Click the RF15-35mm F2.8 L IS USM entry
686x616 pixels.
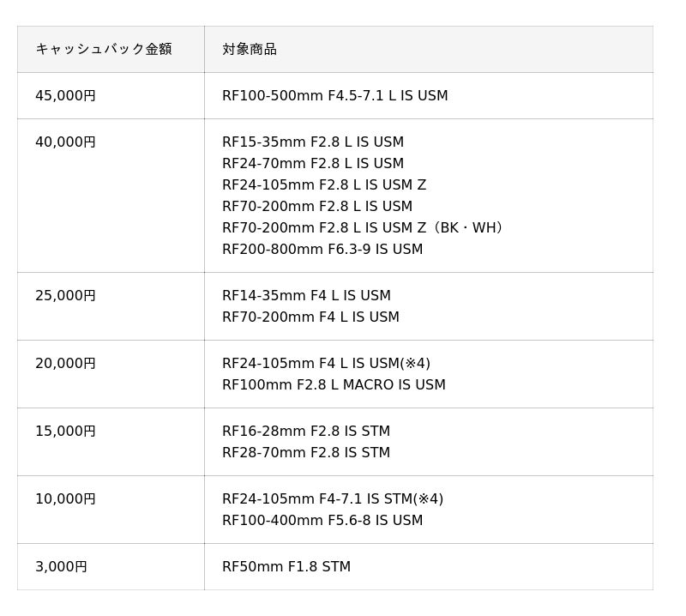[312, 142]
